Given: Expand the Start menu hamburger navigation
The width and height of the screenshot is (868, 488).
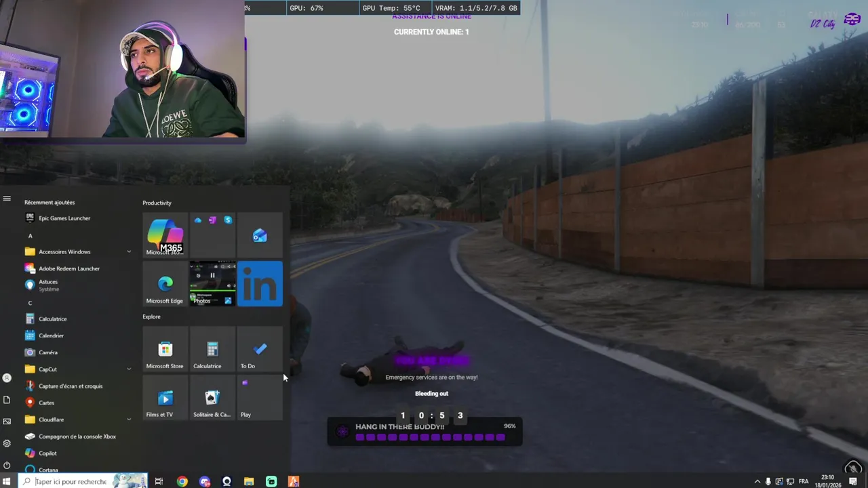Looking at the screenshot, I should (7, 198).
